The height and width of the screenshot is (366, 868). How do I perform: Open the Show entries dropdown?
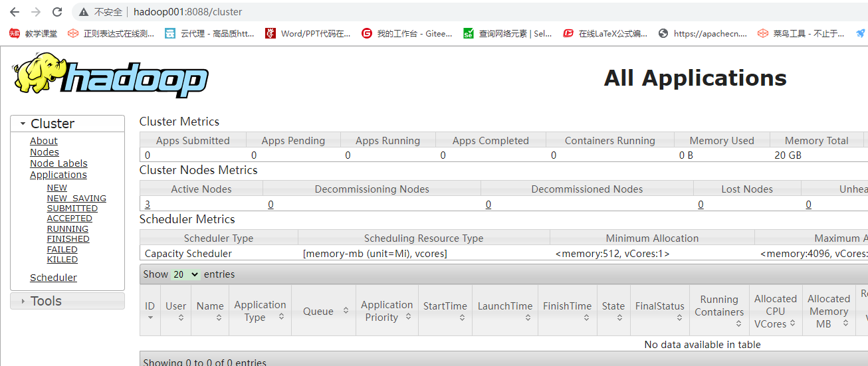(x=185, y=274)
